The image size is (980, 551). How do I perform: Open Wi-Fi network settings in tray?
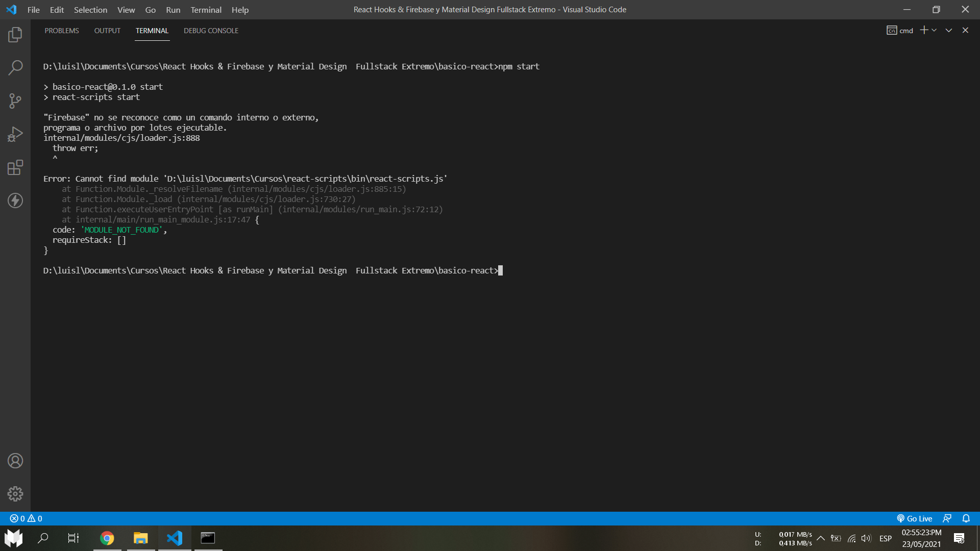click(851, 538)
